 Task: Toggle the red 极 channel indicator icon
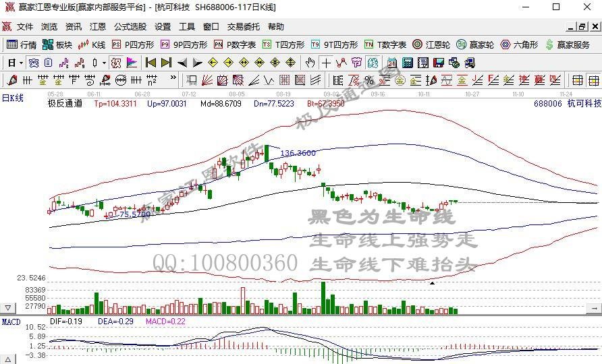pos(116,63)
